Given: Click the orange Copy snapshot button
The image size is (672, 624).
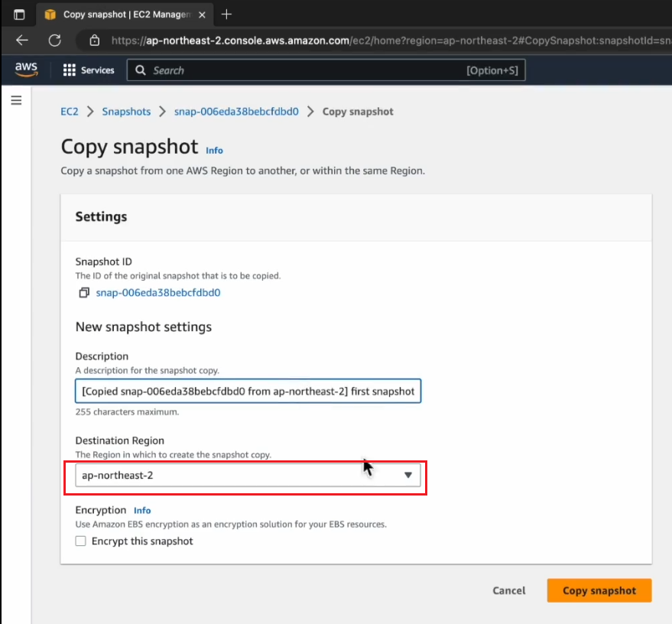Looking at the screenshot, I should click(x=599, y=590).
